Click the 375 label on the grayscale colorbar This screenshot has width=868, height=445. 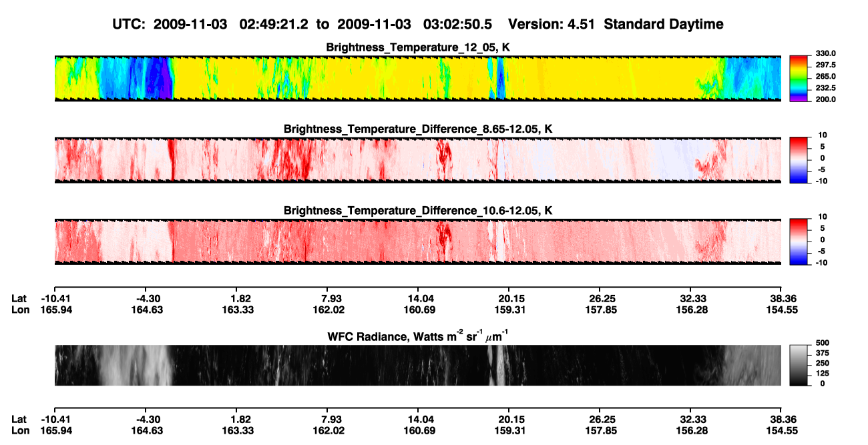[x=823, y=353]
